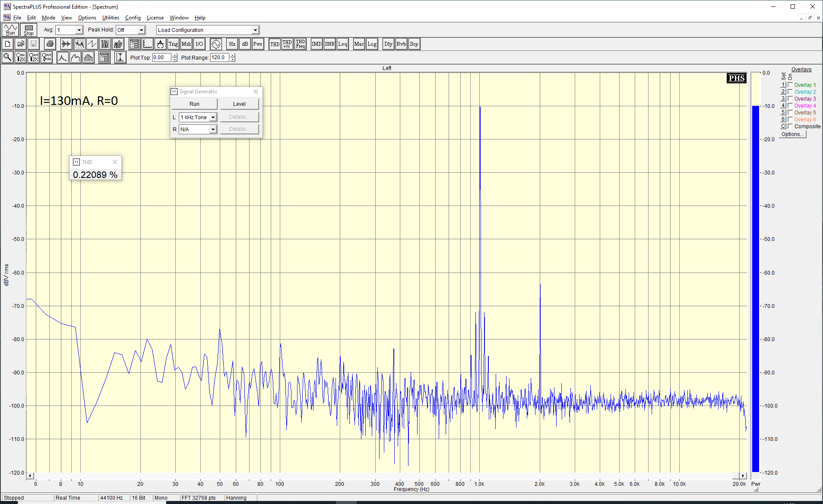This screenshot has width=823, height=504.
Task: Enable the Overlay 4 checkbox
Action: 790,106
